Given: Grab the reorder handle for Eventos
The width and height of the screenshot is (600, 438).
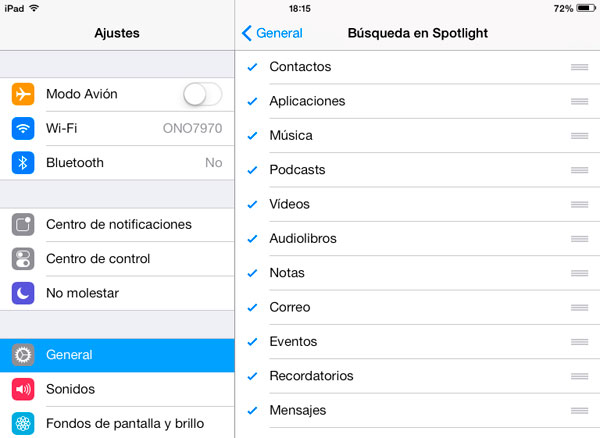Looking at the screenshot, I should click(579, 342).
